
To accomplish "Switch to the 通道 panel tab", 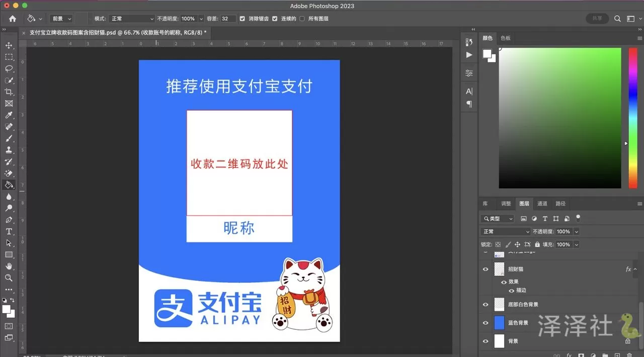I will [x=542, y=204].
